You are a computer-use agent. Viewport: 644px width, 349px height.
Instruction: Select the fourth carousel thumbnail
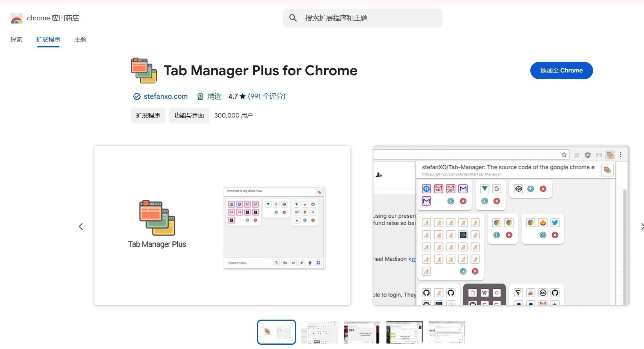pos(405,332)
